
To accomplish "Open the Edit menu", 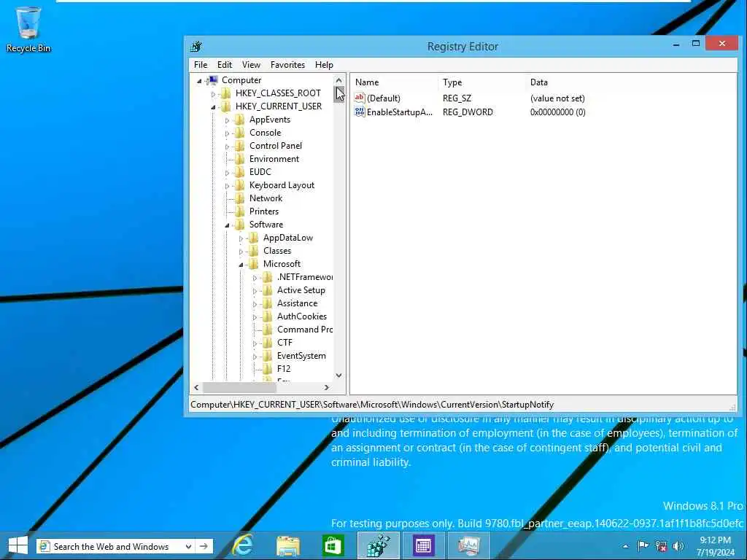I will click(x=225, y=65).
